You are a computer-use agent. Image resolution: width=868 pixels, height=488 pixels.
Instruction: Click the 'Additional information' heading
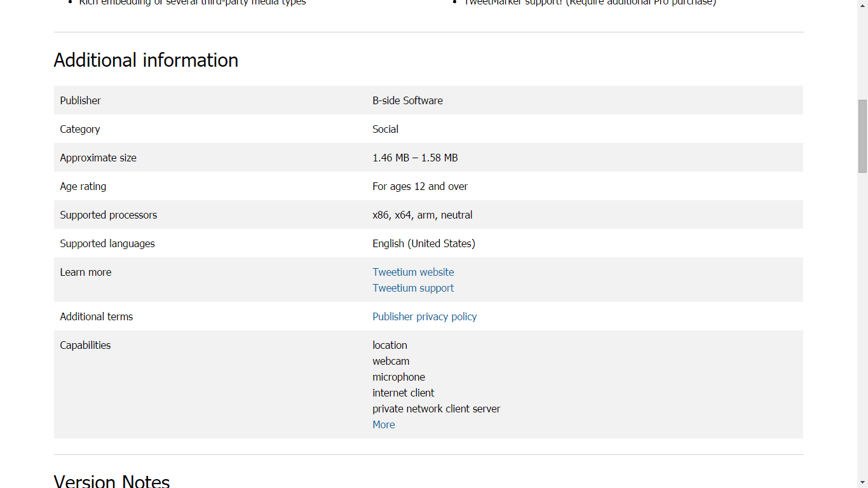click(146, 60)
